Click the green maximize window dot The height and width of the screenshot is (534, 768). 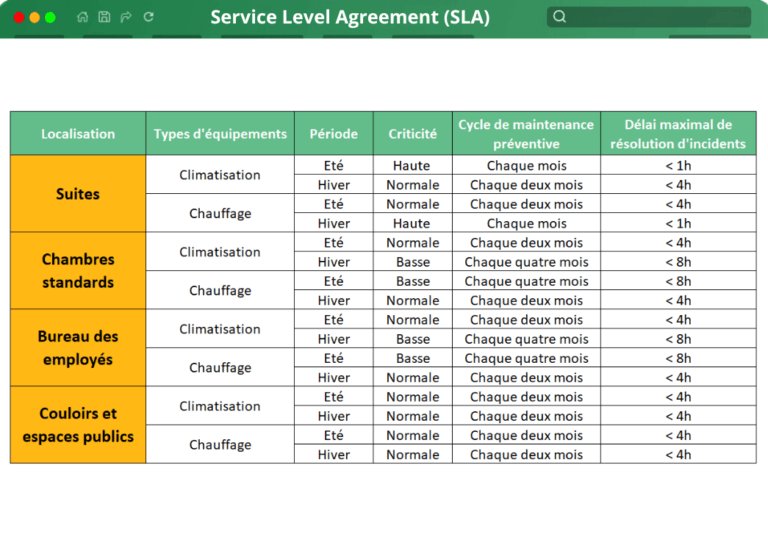tap(50, 18)
